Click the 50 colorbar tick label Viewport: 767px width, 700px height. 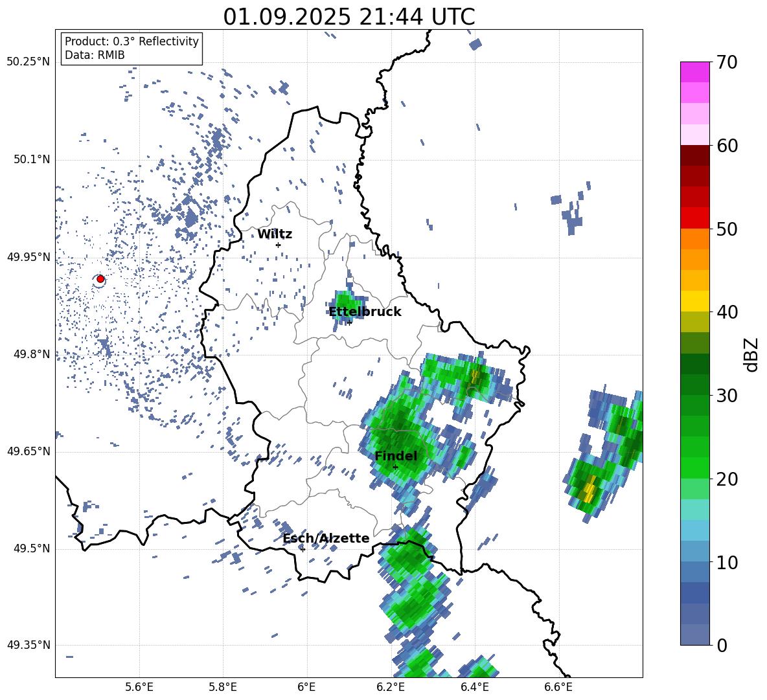coord(727,229)
